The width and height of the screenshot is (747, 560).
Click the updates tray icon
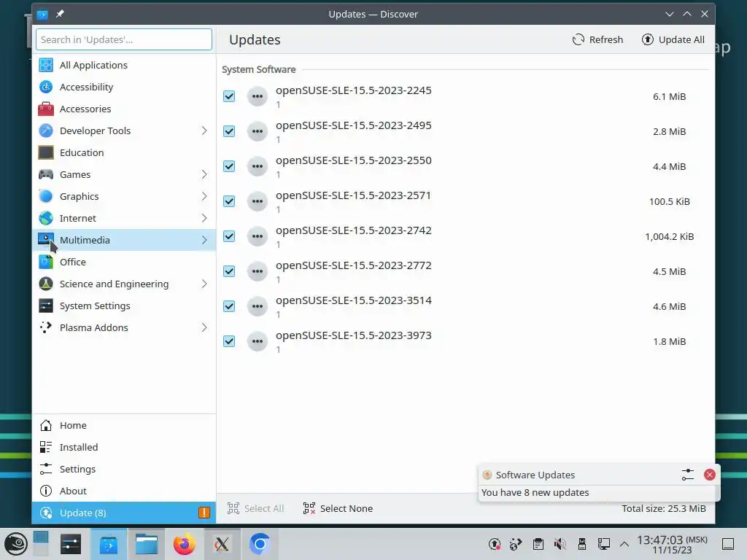tap(495, 544)
